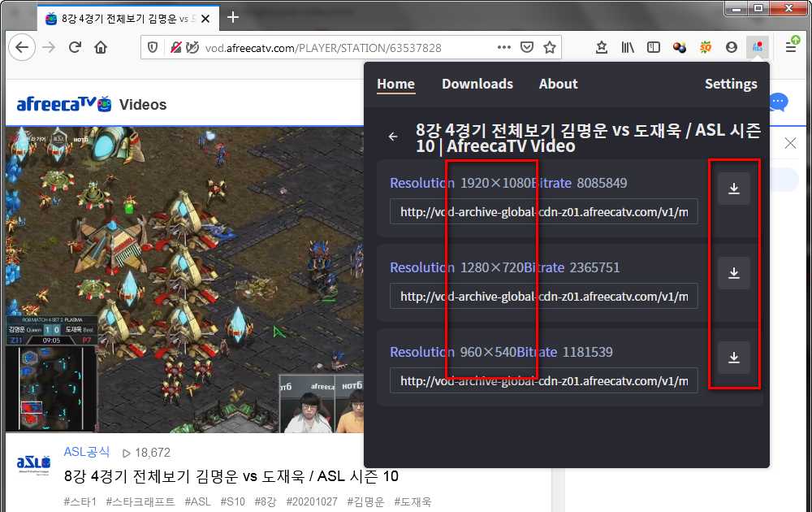The height and width of the screenshot is (512, 812).
Task: Click the colored balls extension icon
Action: point(680,48)
